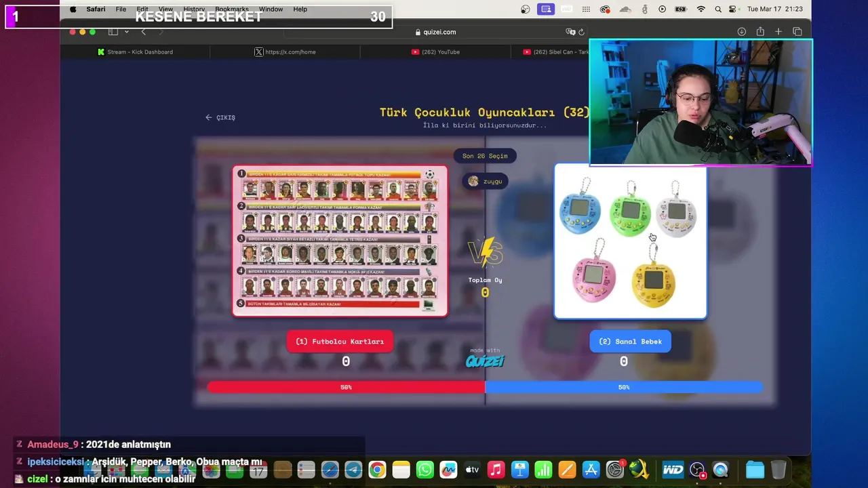Image resolution: width=868 pixels, height=488 pixels.
Task: Open the blue folder in the dock
Action: (x=755, y=470)
